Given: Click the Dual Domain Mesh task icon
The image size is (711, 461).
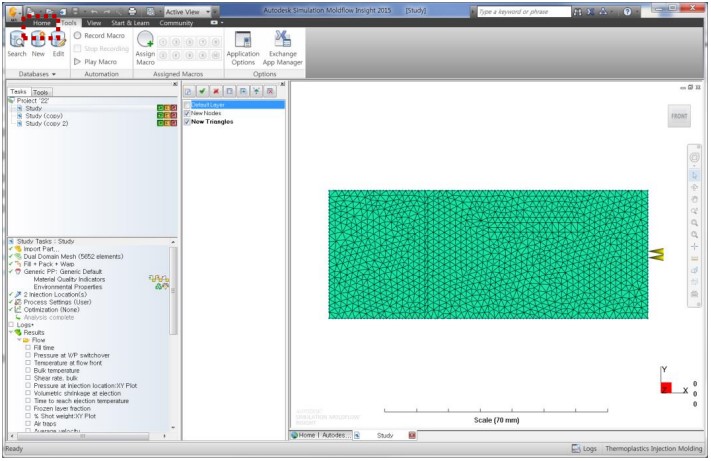Looking at the screenshot, I should [x=18, y=257].
